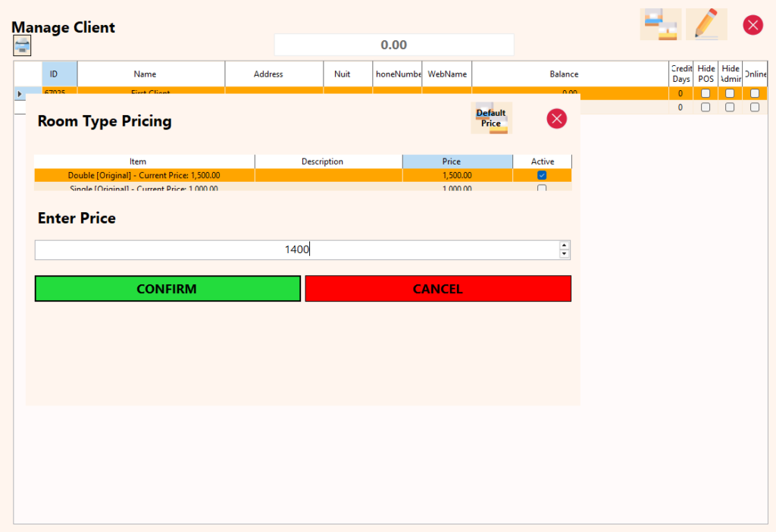Toggle Hide Admin checkbox in first row

pos(730,93)
